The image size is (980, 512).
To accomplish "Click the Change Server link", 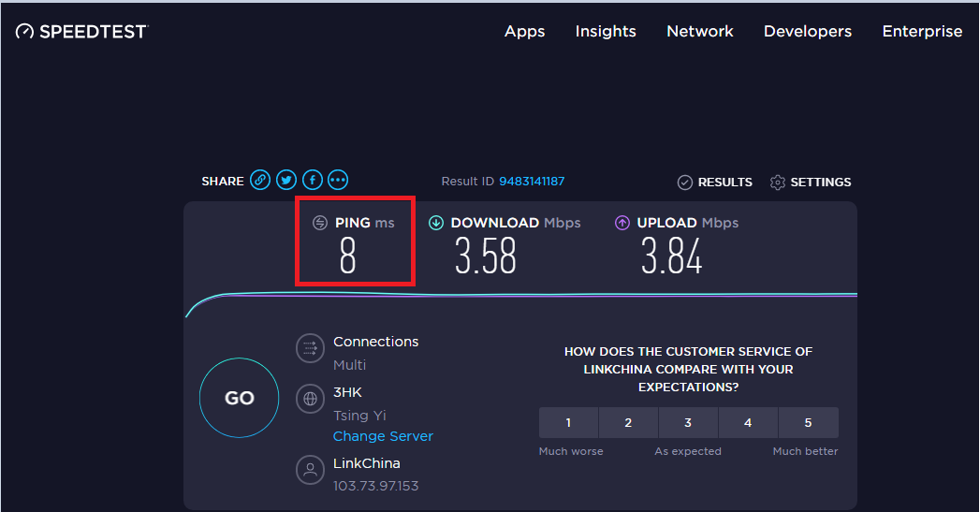I will [x=383, y=436].
